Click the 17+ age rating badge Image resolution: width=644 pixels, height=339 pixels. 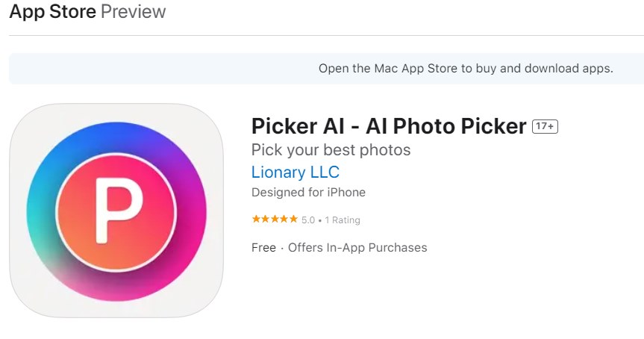click(545, 127)
